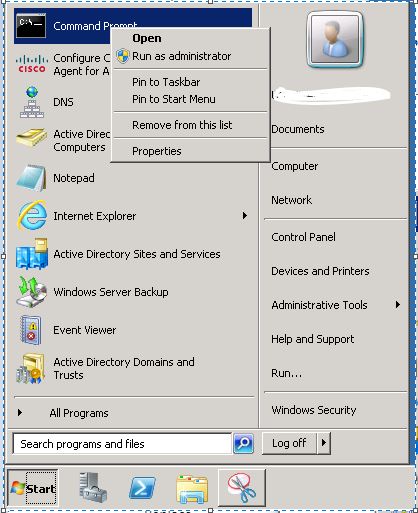Click the Event Viewer label

tap(85, 330)
